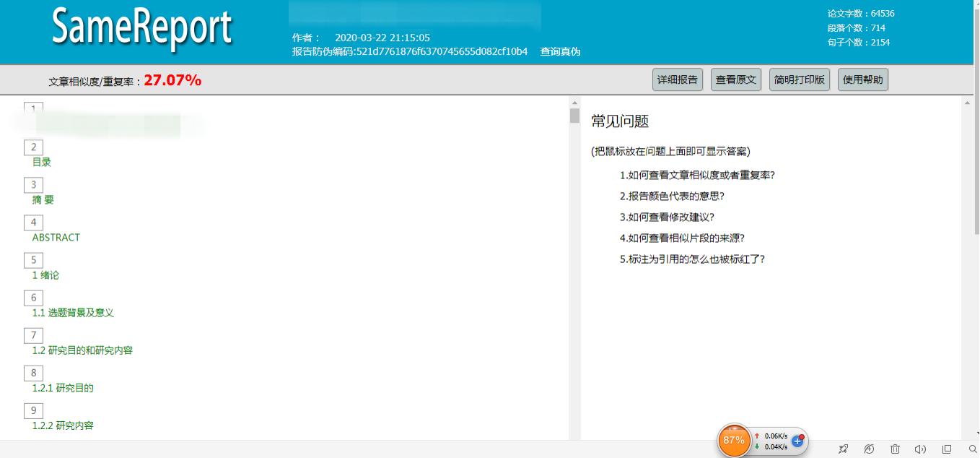Screen dimensions: 980x458
Task: Click the rocket boost icon in the status bar
Action: pyautogui.click(x=843, y=449)
